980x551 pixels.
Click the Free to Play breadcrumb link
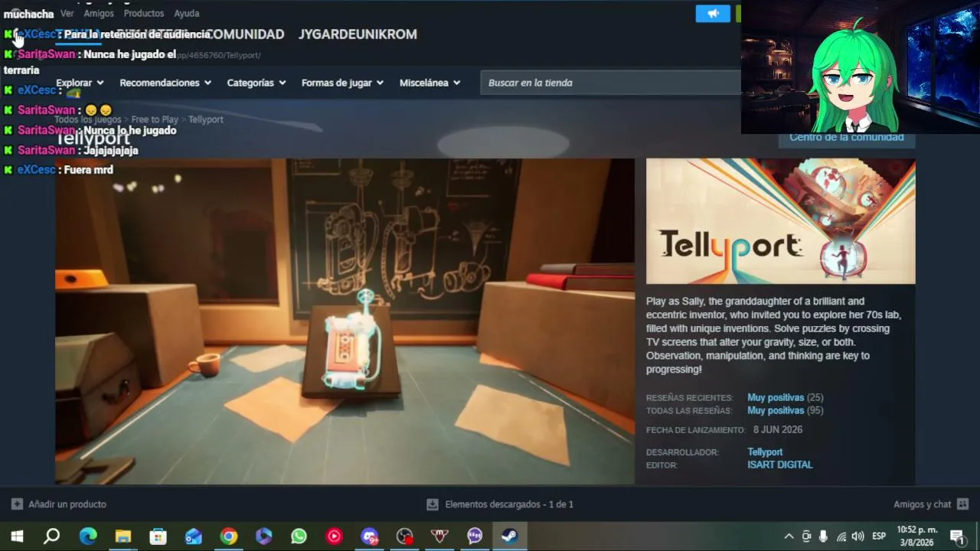[x=155, y=119]
